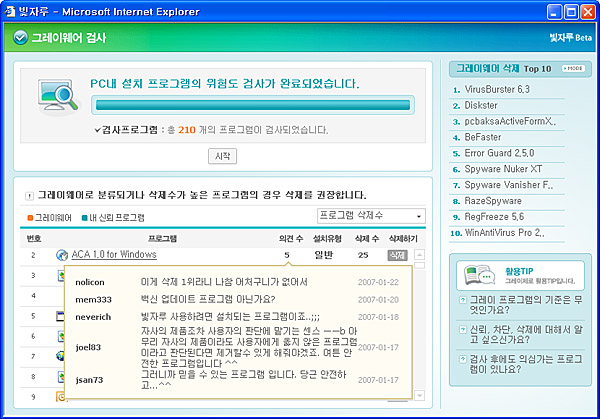Viewport: 600px width, 419px height.
Task: Click the 삭제하기 column header
Action: point(403,239)
